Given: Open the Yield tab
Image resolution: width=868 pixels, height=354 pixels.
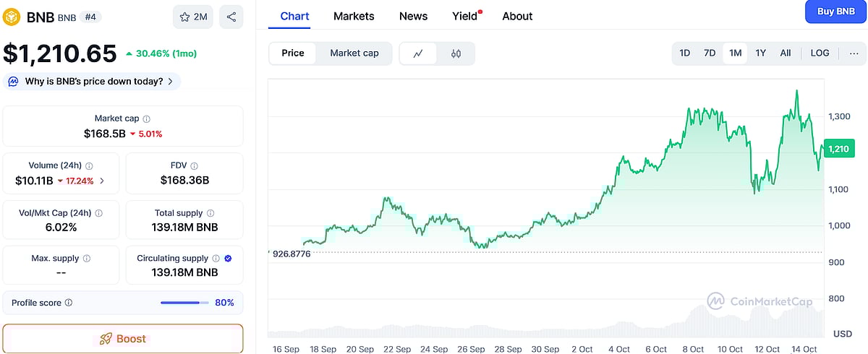Looking at the screenshot, I should 467,16.
